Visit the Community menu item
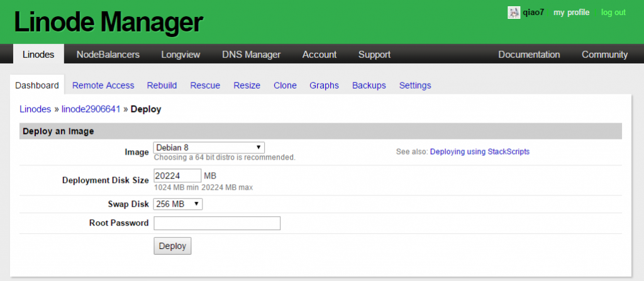644x281 pixels. click(604, 54)
